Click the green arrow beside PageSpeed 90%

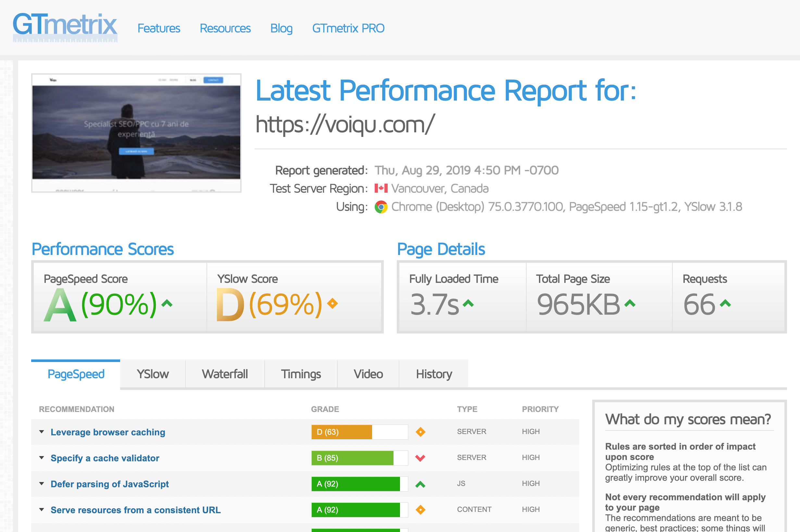coord(167,303)
